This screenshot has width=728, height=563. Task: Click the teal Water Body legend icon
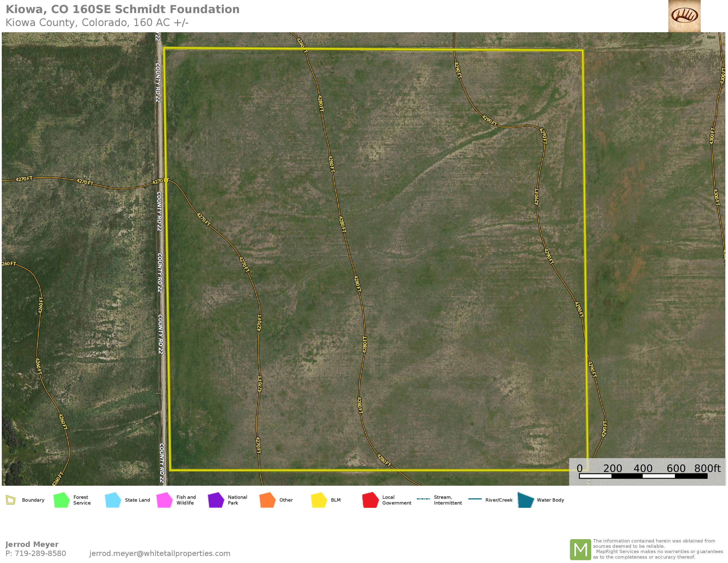point(526,500)
